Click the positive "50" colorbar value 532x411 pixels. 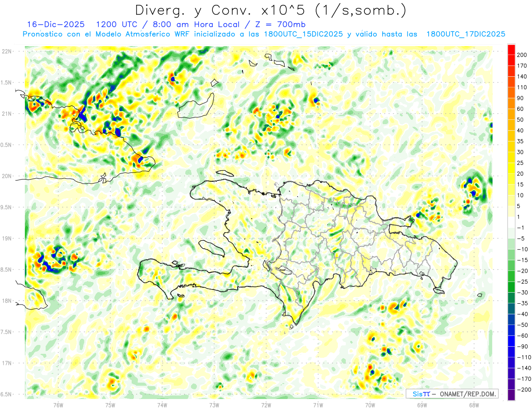pyautogui.click(x=521, y=120)
